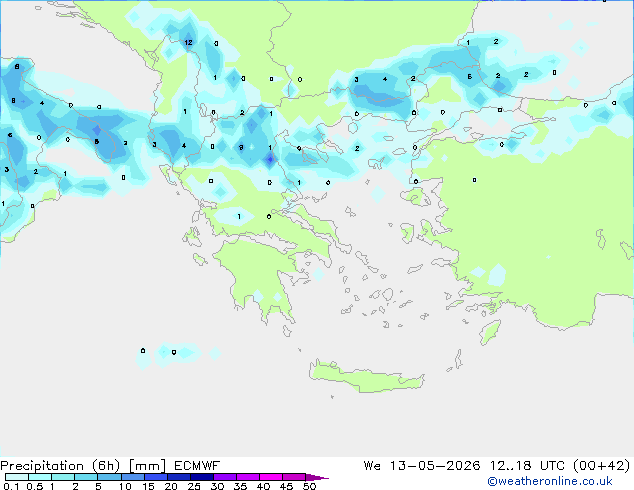
Task: Click legend label '25'
Action: click(194, 486)
